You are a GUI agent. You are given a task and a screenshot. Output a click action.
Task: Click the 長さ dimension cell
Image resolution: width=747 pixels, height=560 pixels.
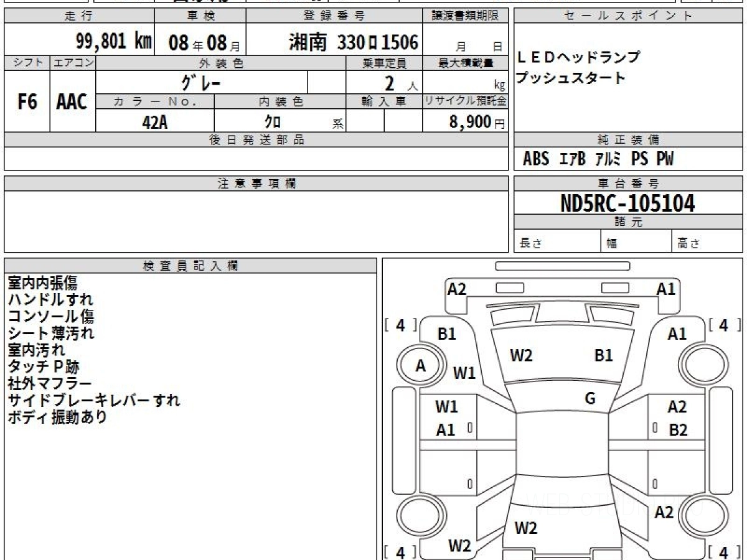coord(558,241)
